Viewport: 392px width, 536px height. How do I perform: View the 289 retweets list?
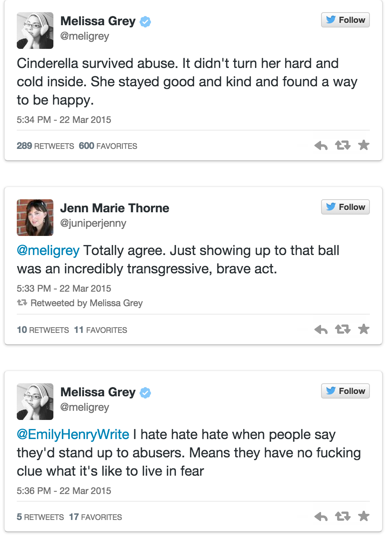click(x=45, y=146)
